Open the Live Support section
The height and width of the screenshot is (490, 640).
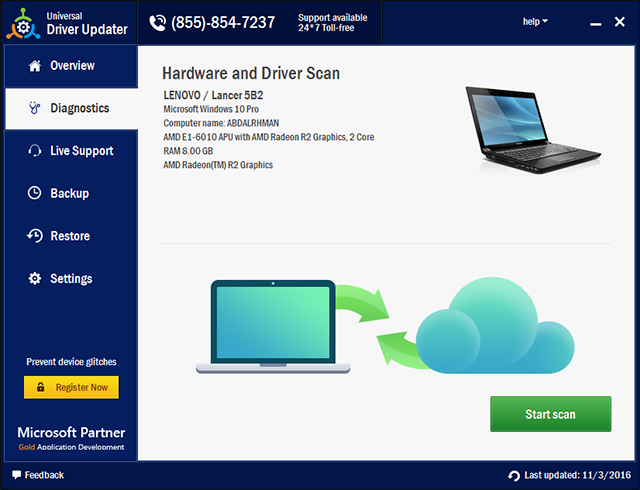(x=71, y=151)
